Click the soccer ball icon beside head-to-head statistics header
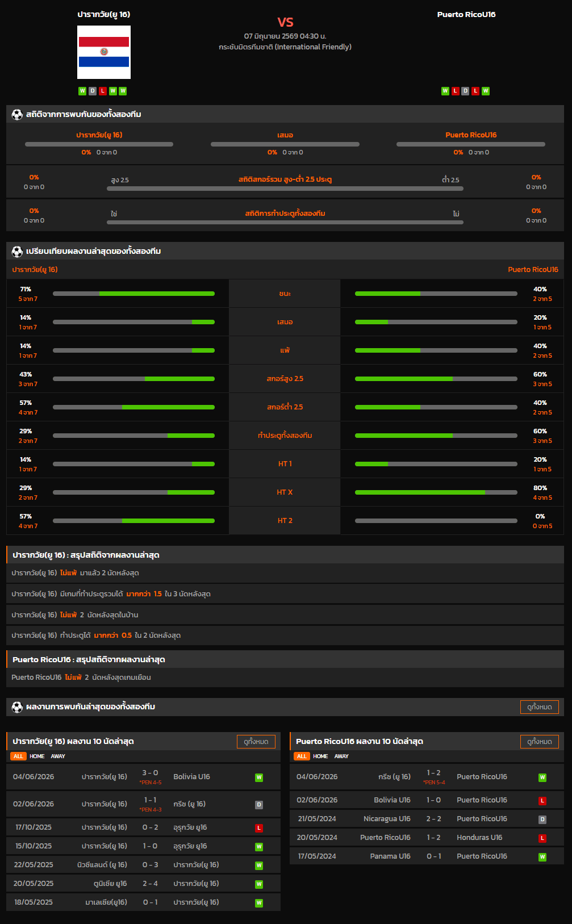This screenshot has width=572, height=924. click(17, 115)
